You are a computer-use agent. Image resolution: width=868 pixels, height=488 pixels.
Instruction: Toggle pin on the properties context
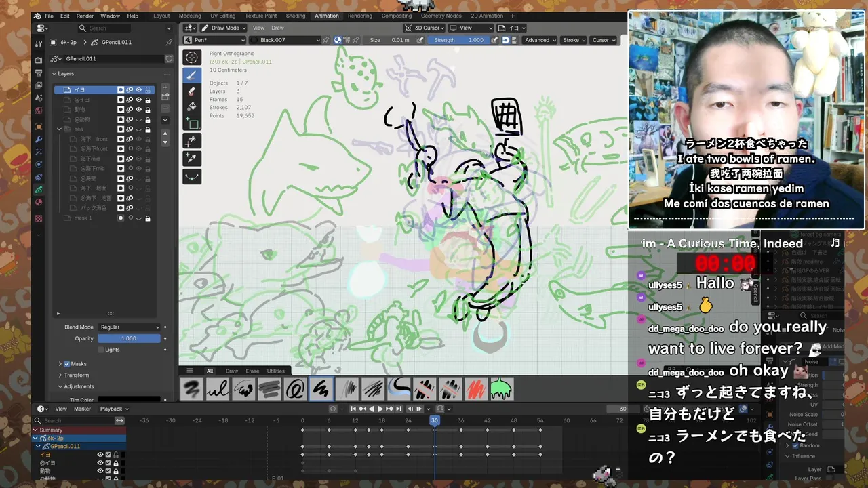click(169, 42)
